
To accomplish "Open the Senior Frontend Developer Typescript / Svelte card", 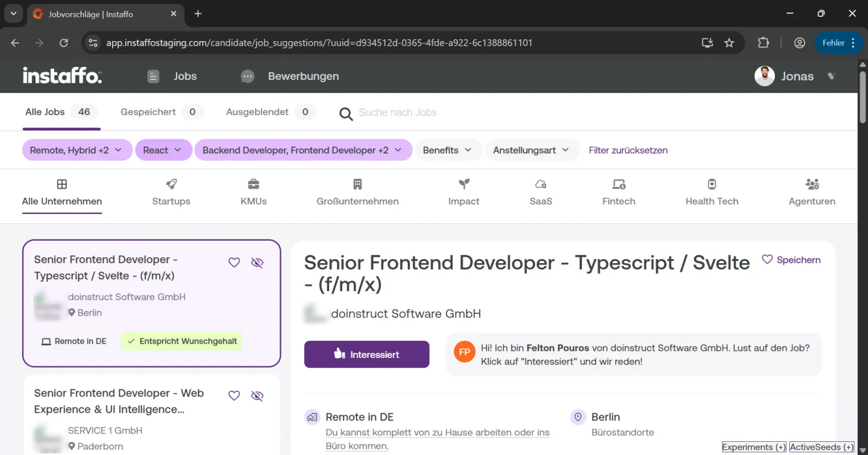I will click(151, 303).
